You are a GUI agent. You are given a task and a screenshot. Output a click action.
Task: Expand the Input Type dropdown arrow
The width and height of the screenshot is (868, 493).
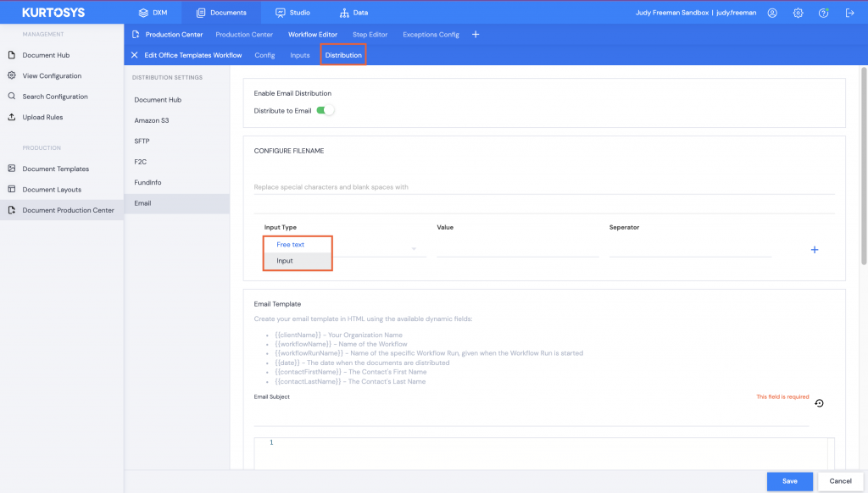coord(414,249)
